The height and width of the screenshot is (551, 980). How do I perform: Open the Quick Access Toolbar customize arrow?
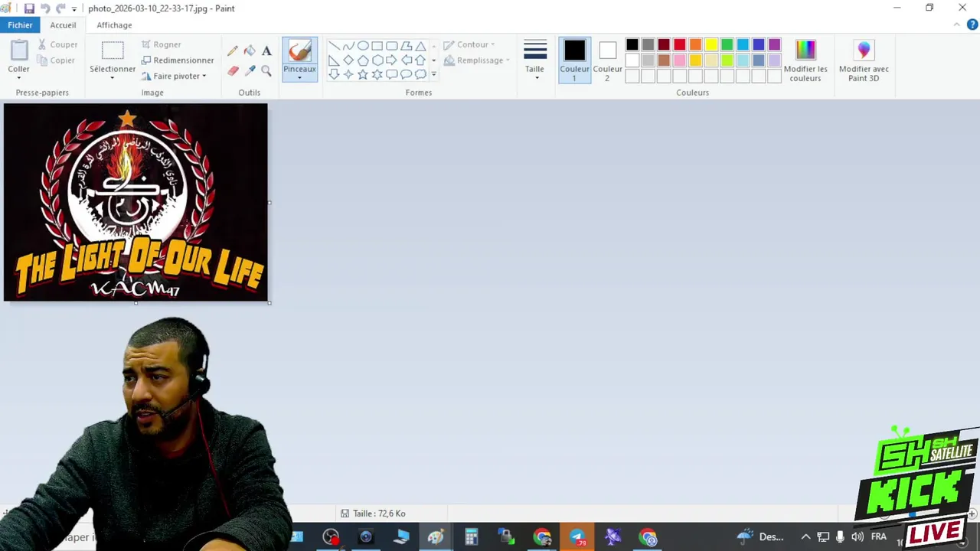coord(74,8)
